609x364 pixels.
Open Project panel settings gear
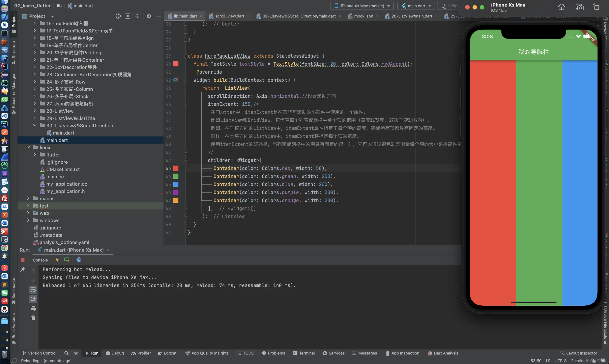point(149,16)
